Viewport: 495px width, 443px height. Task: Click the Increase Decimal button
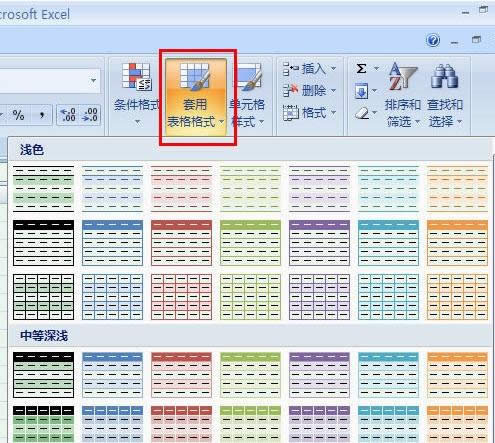coord(68,115)
